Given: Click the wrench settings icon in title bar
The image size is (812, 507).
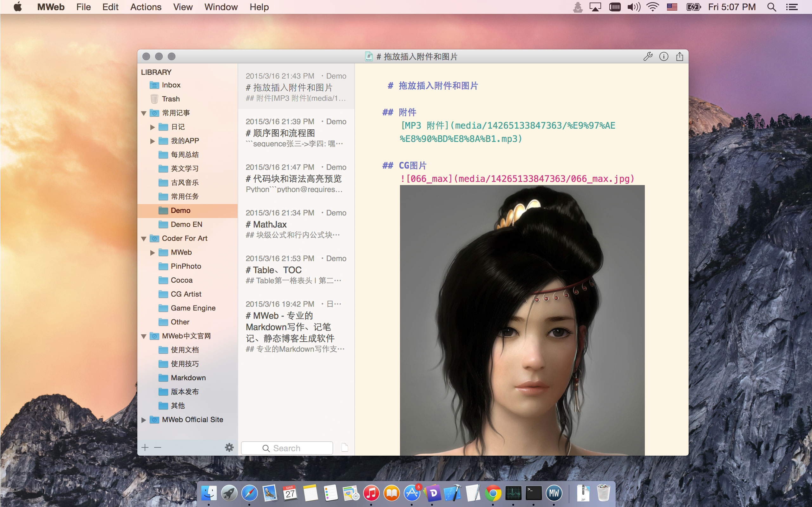Looking at the screenshot, I should (648, 56).
